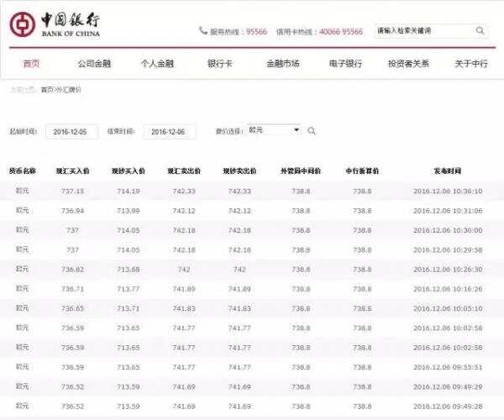The height and width of the screenshot is (420, 504).
Task: Open the 金融市场 navigation menu
Action: (x=283, y=64)
